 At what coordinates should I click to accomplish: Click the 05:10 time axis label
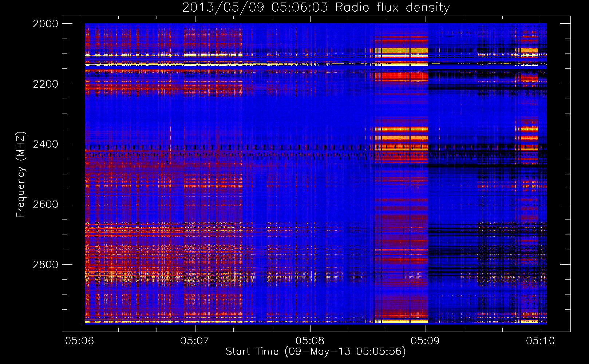[x=541, y=341]
